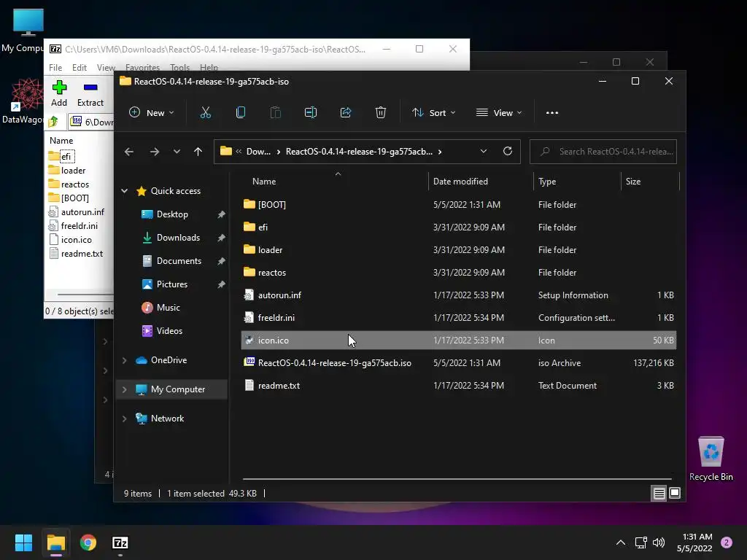Click the Cut scissors icon in Explorer toolbar

(x=205, y=112)
